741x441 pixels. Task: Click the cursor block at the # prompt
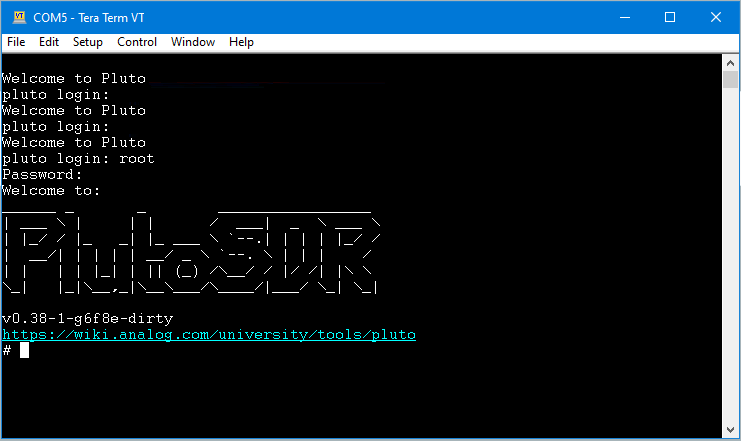coord(24,350)
